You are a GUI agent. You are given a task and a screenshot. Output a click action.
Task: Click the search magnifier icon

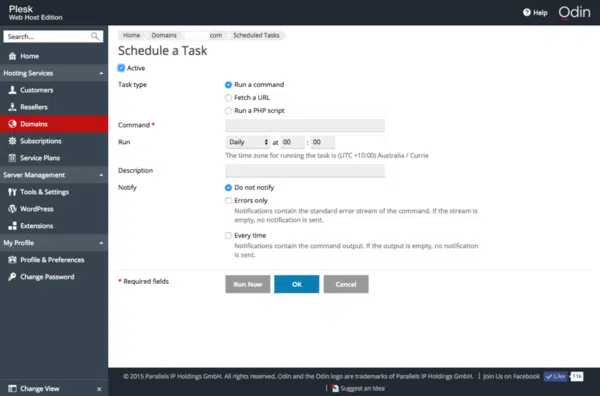pos(95,36)
